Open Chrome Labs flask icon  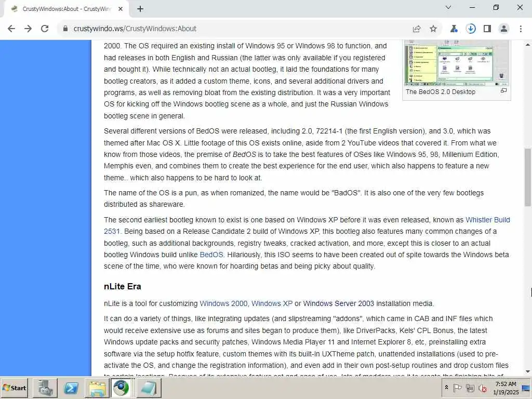click(x=454, y=29)
